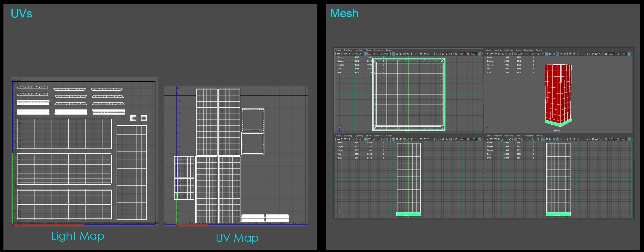This screenshot has height=252, width=644.
Task: Click UVs label in bottom-right panel
Action: click(489, 158)
